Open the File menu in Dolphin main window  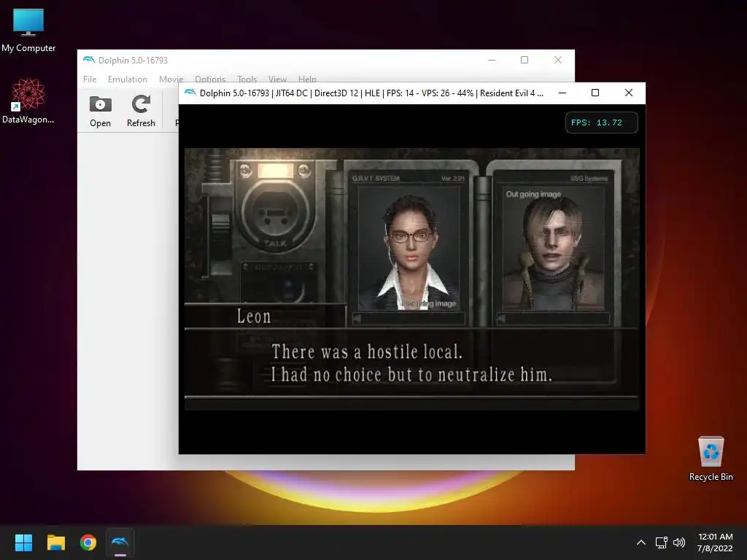coord(90,79)
